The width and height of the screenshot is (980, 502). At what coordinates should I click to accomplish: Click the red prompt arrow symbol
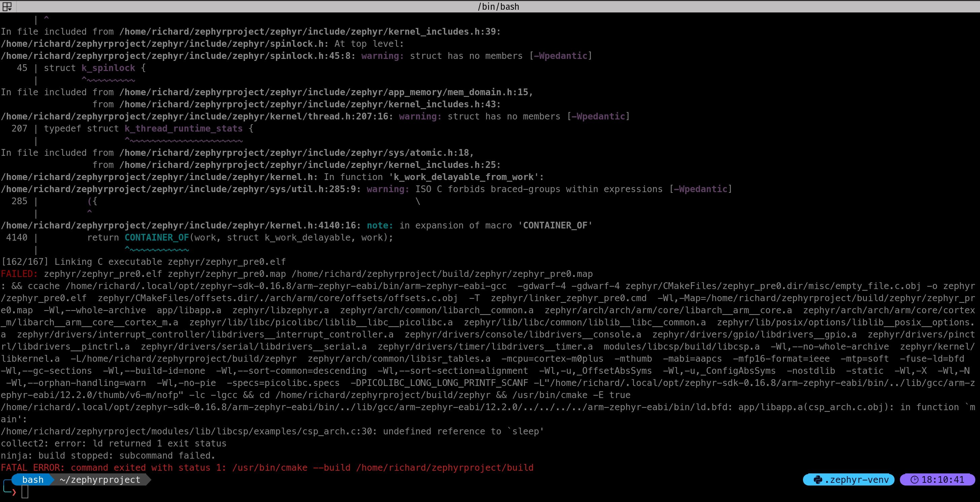pyautogui.click(x=14, y=493)
